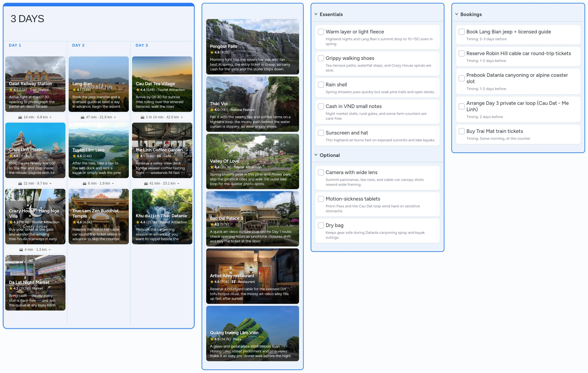The height and width of the screenshot is (373, 588).
Task: Check Camera with wide lens
Action: tap(321, 172)
